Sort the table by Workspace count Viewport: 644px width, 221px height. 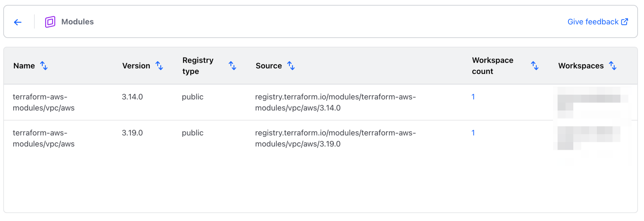click(x=535, y=66)
